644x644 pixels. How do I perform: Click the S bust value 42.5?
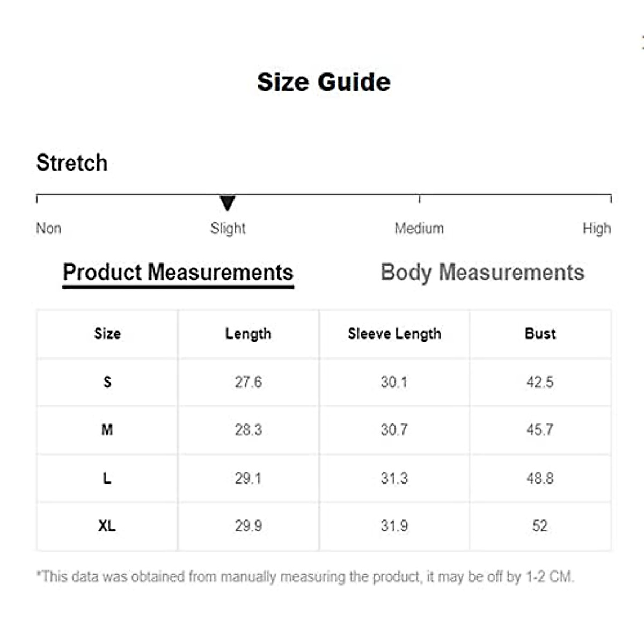tap(540, 382)
